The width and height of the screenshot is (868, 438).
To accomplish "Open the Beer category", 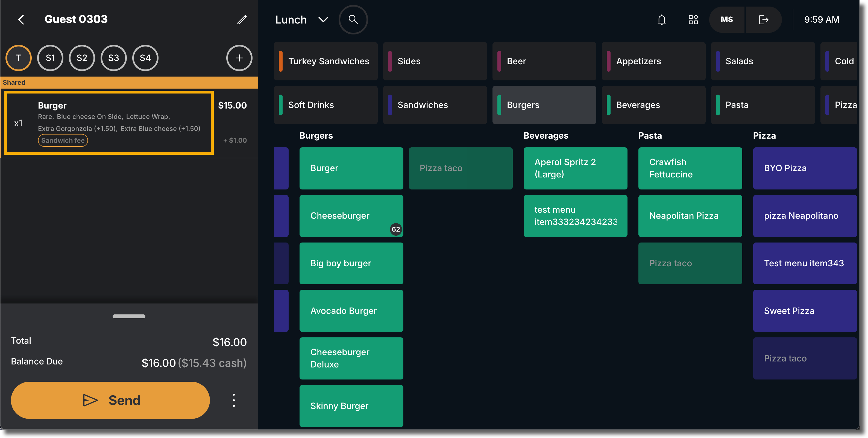I will [544, 61].
